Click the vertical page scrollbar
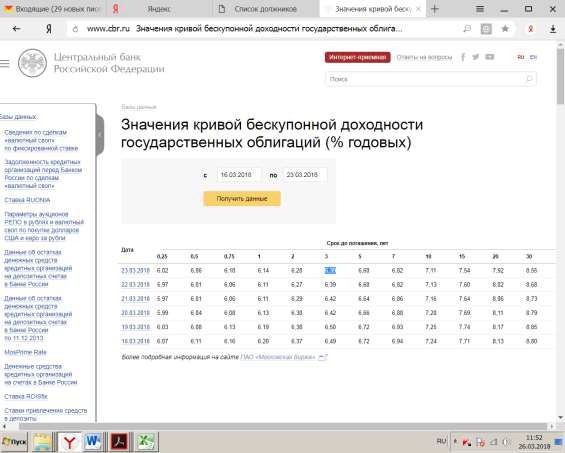Screen dimensions: 565x453 coord(560,231)
